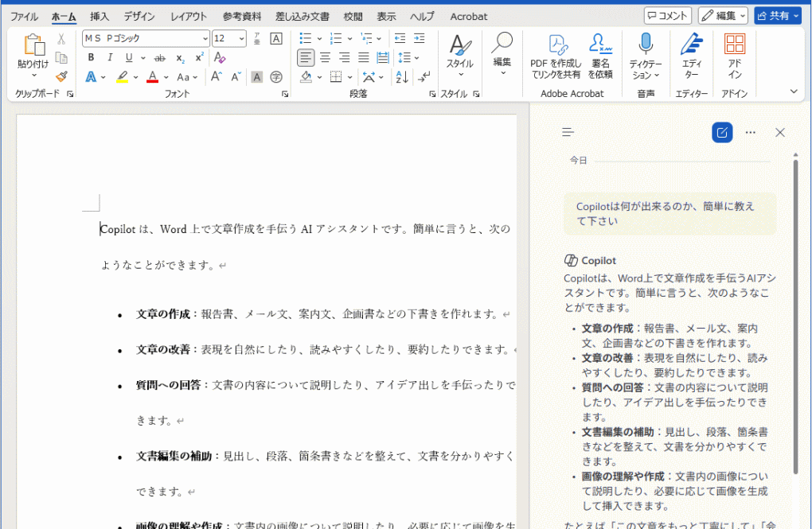Open the Add-ins grid icon
The width and height of the screenshot is (812, 529).
(734, 56)
